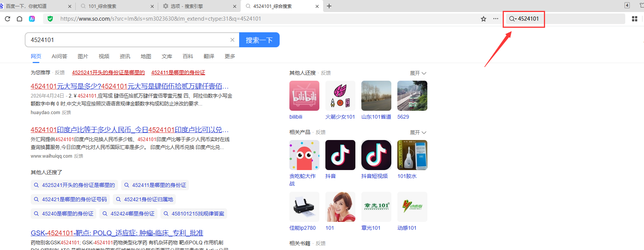The image size is (644, 250).
Task: Select the 视频 search category
Action: pyautogui.click(x=104, y=56)
